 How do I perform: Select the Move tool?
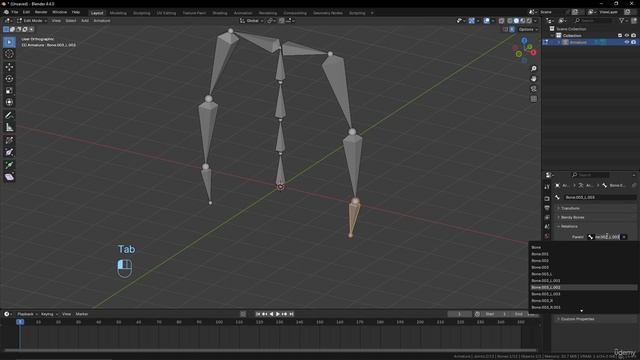(9, 67)
